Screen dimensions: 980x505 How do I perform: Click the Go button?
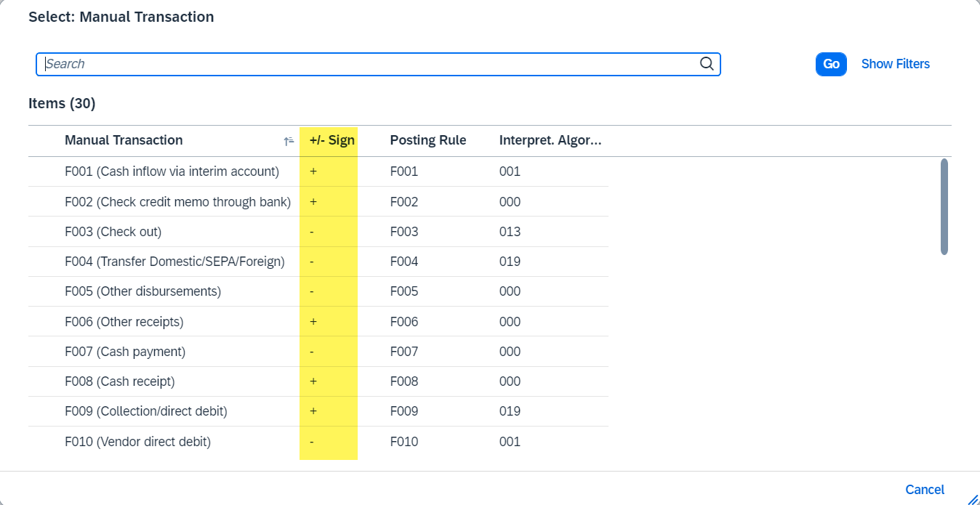(831, 64)
